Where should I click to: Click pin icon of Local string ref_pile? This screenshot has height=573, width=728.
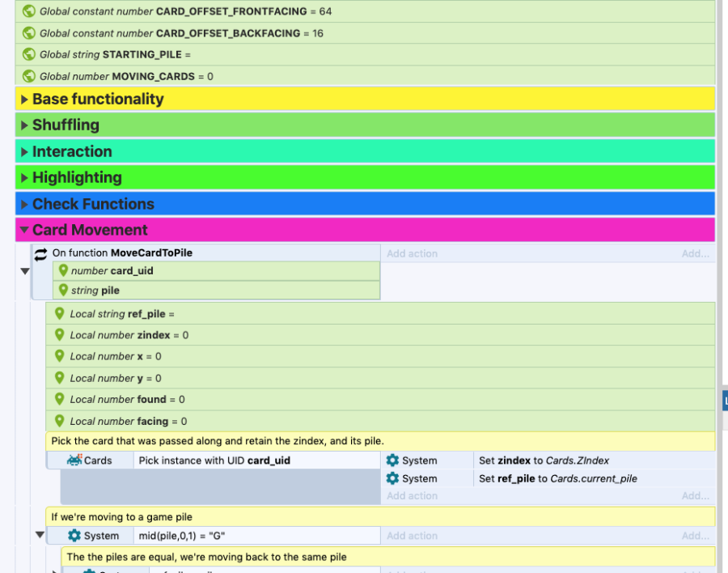tap(59, 313)
